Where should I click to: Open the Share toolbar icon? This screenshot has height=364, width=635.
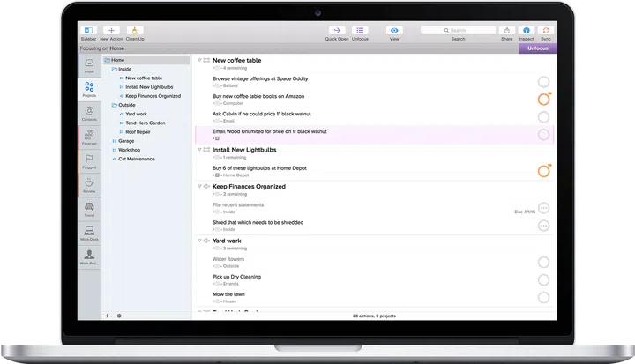point(507,30)
